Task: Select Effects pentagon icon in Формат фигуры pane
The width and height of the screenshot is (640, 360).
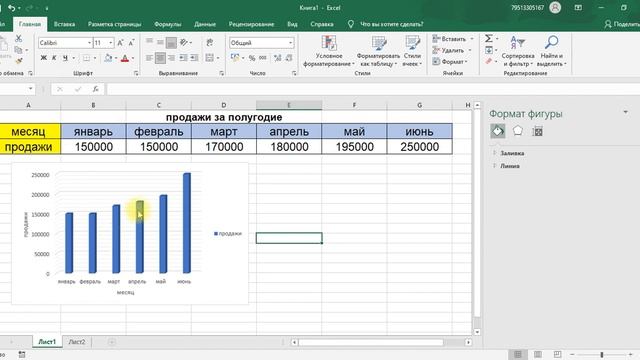Action: pos(518,131)
